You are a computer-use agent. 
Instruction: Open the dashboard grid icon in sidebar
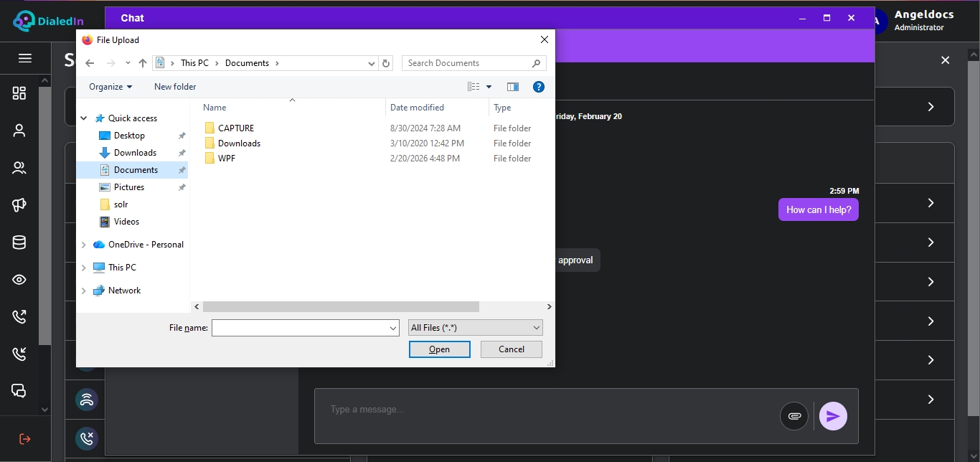(19, 93)
